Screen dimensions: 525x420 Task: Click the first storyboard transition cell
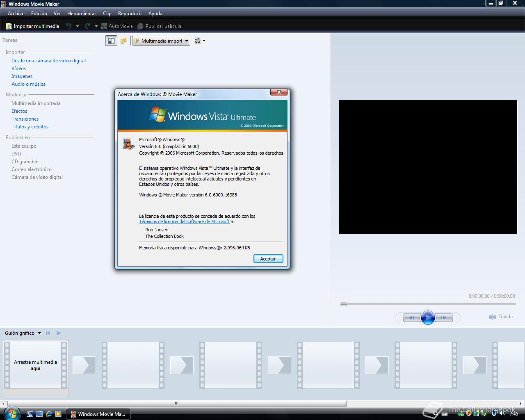point(84,365)
